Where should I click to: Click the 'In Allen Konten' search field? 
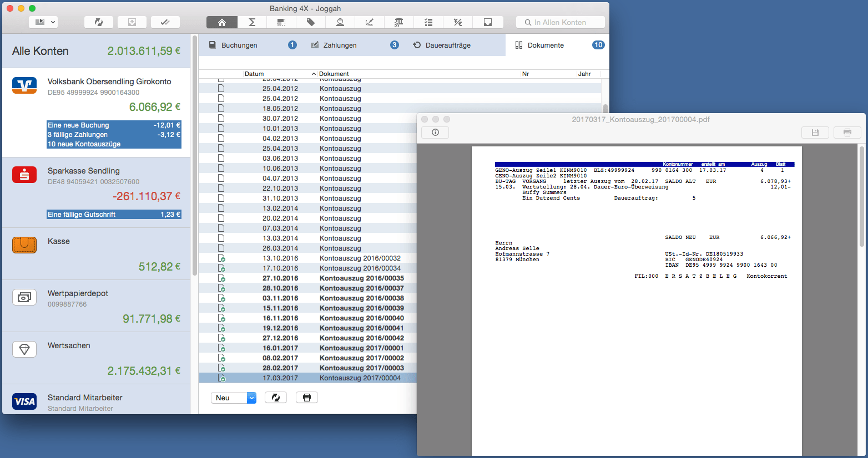coord(561,22)
